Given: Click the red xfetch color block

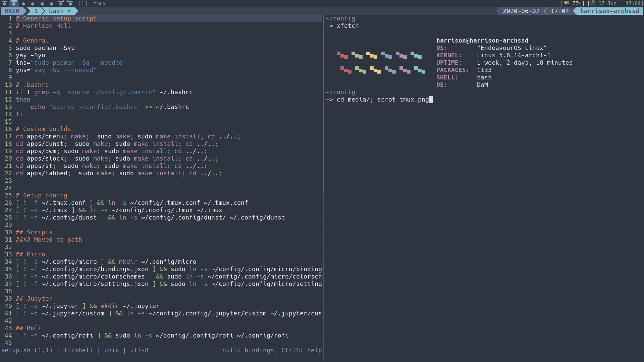Looking at the screenshot, I should point(342,55).
